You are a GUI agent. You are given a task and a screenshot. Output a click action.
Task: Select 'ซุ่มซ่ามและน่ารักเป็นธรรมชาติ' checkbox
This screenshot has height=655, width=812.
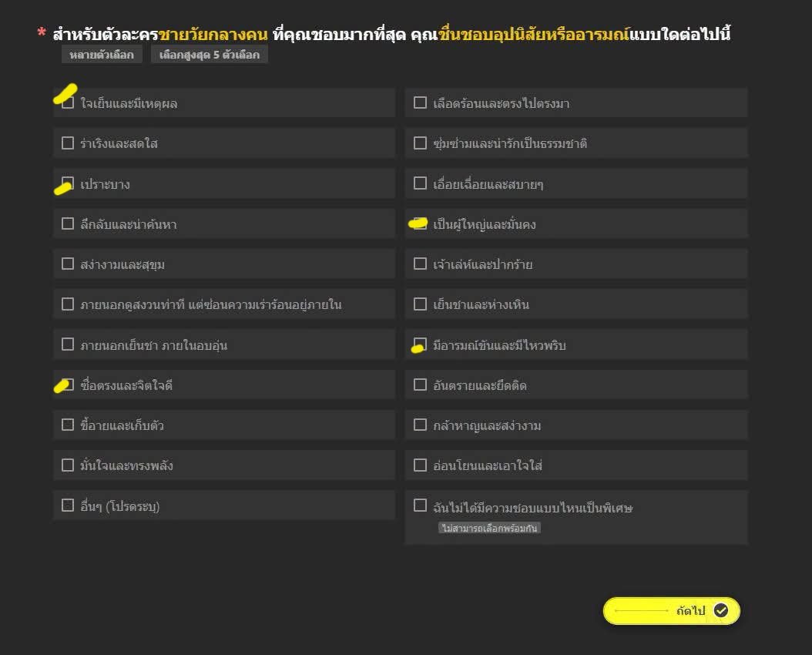point(420,143)
